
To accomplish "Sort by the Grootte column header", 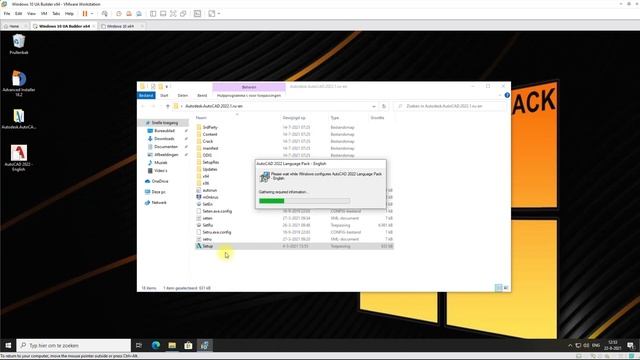I will pos(377,118).
